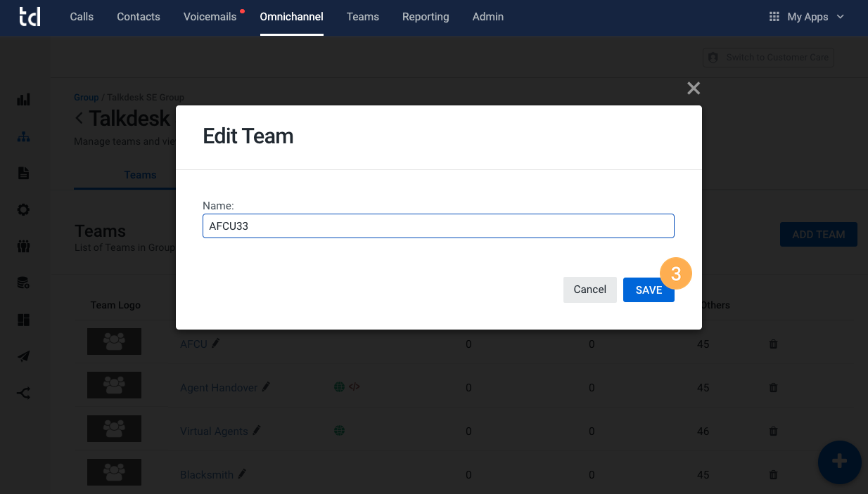
Task: Open the Calls menu
Action: click(x=82, y=17)
